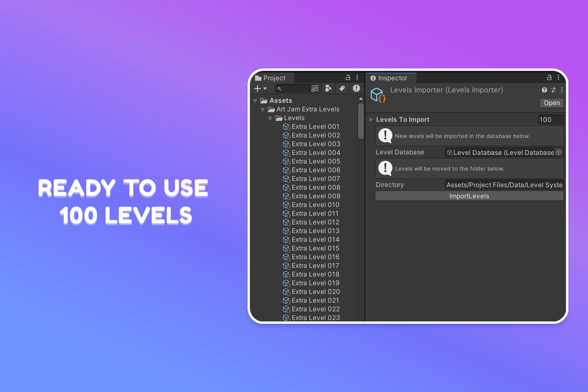
Task: Click the asset icon of Extra Level 005
Action: pyautogui.click(x=287, y=162)
